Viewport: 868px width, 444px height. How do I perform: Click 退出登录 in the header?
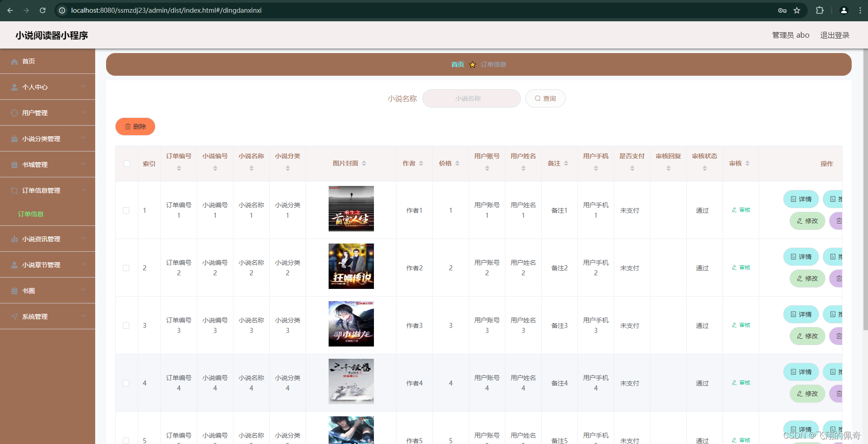pos(835,35)
